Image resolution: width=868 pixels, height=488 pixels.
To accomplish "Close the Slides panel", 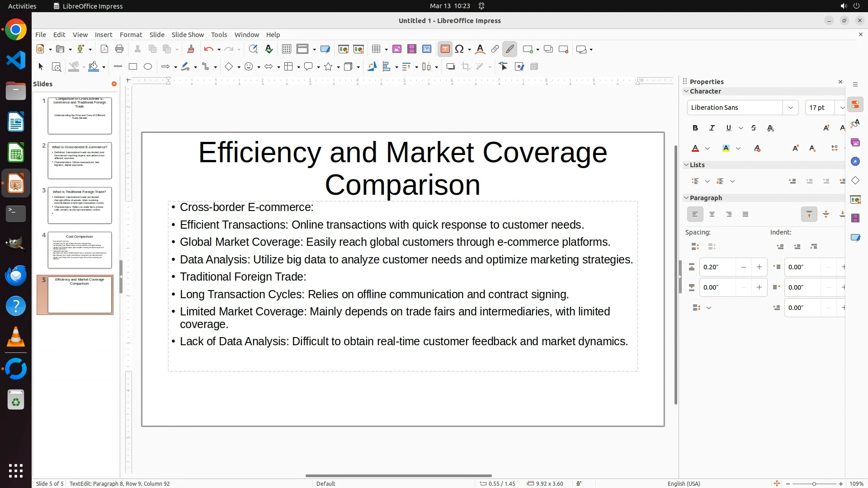I will point(114,84).
